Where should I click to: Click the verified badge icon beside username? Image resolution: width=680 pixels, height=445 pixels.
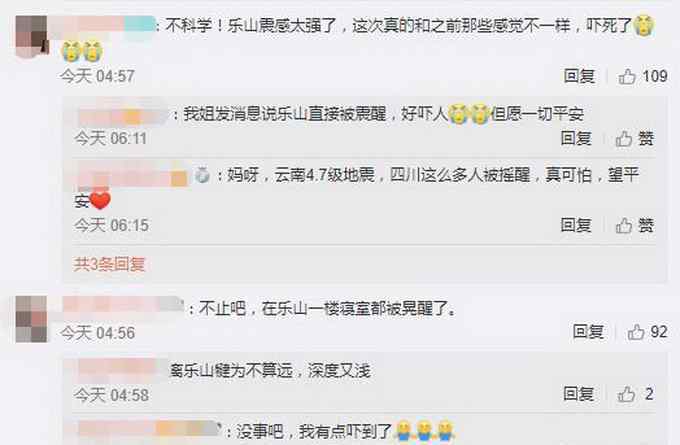(202, 175)
